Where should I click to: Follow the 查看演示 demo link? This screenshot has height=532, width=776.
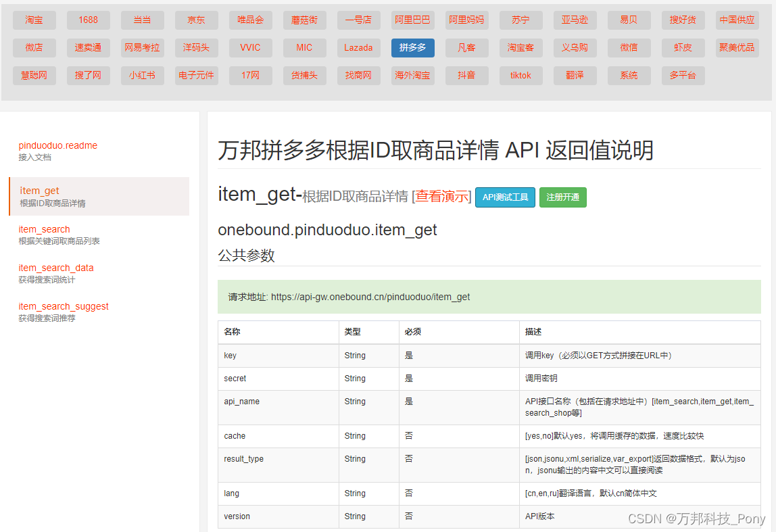[442, 197]
